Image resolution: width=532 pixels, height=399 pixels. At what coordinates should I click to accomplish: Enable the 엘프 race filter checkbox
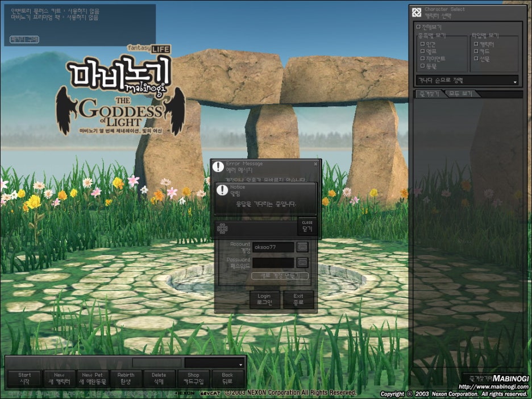(x=422, y=51)
